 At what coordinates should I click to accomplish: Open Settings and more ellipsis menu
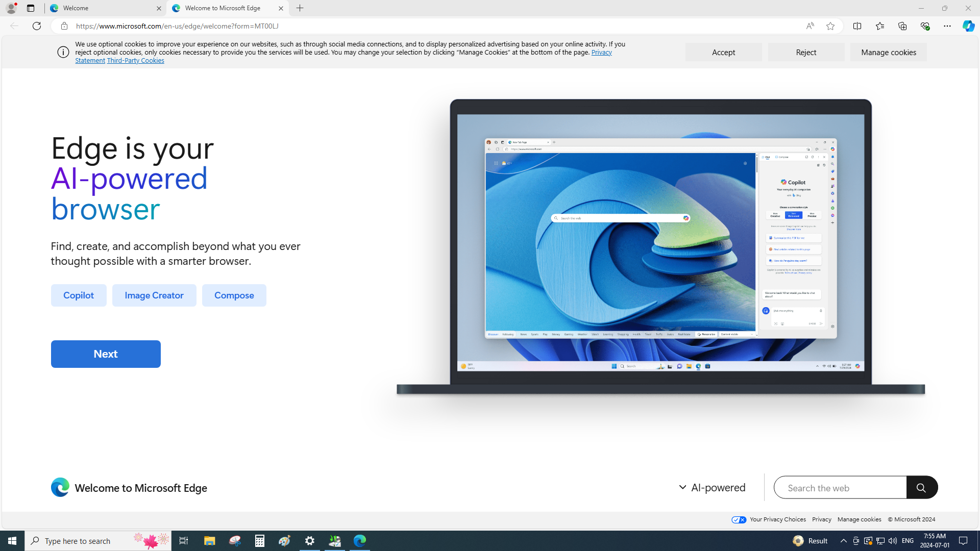[947, 26]
